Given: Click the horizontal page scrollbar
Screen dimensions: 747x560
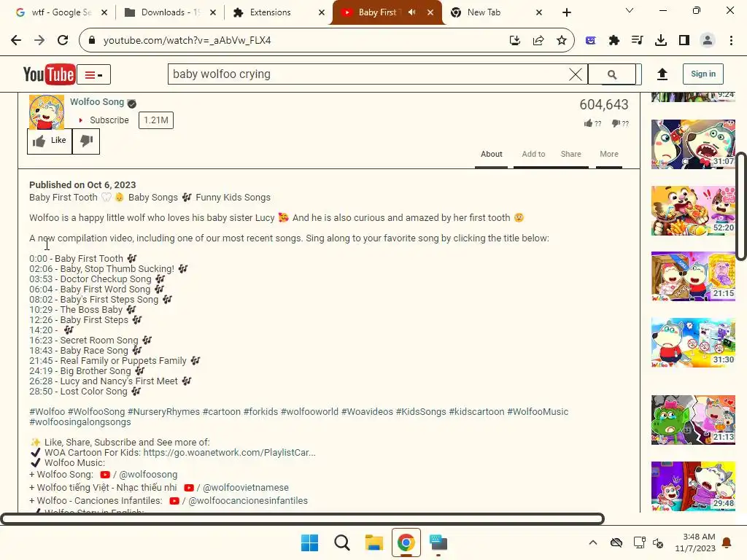Looking at the screenshot, I should [303, 518].
